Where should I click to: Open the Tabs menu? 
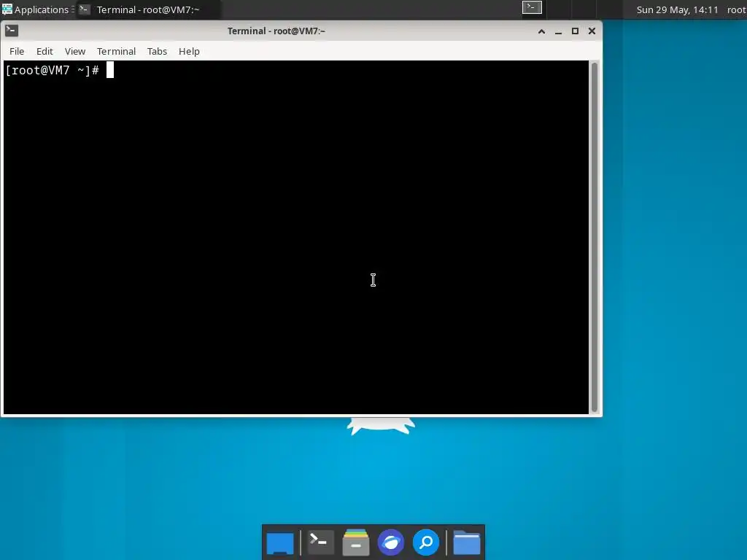pos(157,52)
